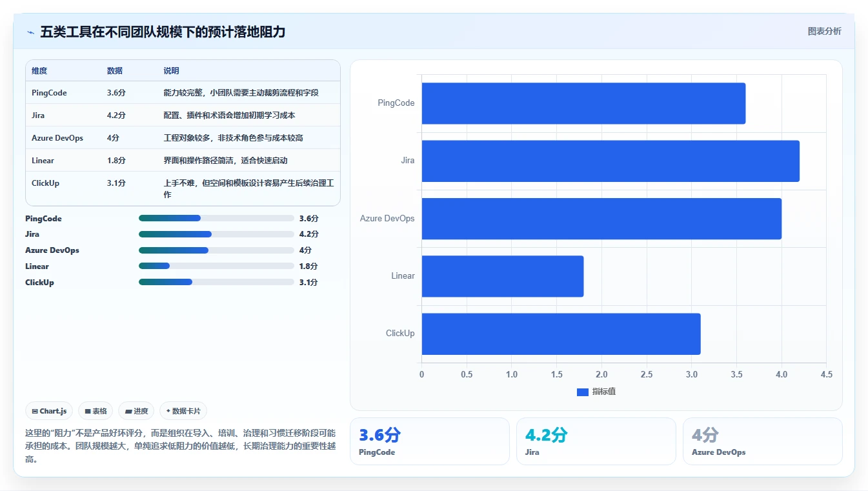The height and width of the screenshot is (491, 868).
Task: Select the Jira description about 初期学习成本
Action: coord(229,115)
